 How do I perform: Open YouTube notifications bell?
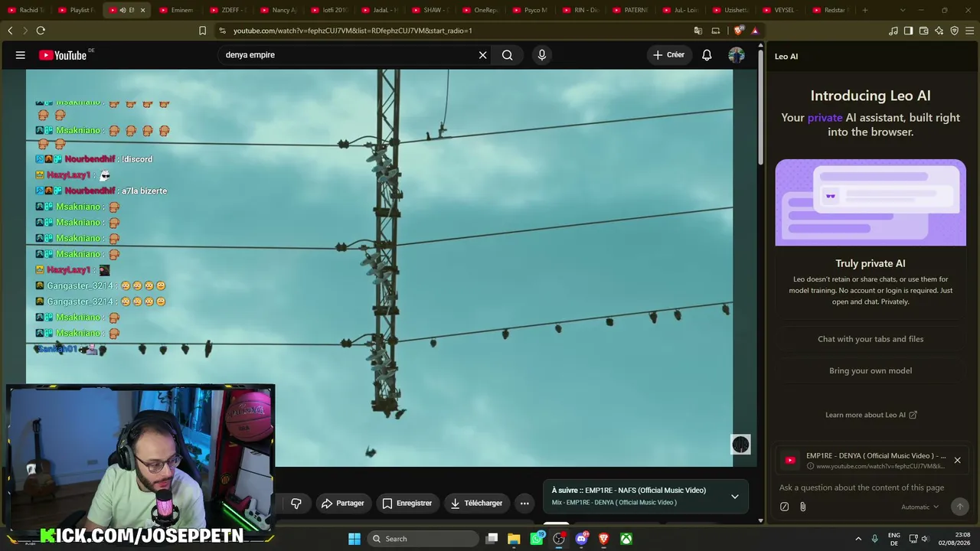click(707, 55)
